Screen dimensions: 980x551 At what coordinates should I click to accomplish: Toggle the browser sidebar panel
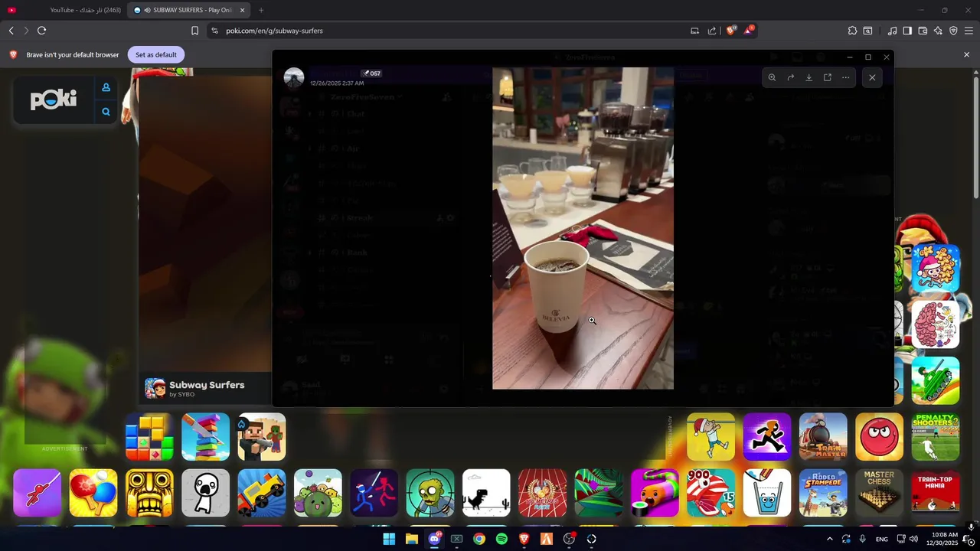tap(907, 31)
